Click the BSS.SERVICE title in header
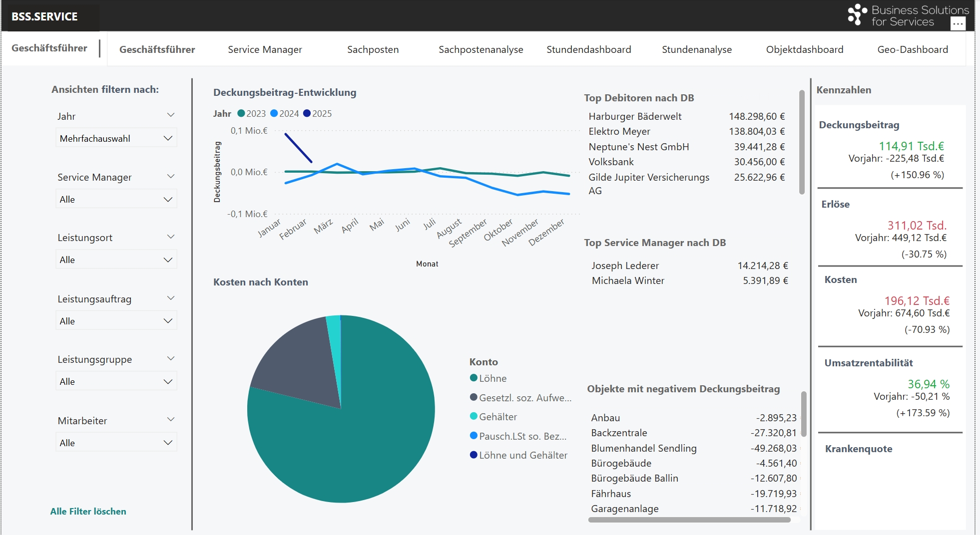 [x=44, y=16]
